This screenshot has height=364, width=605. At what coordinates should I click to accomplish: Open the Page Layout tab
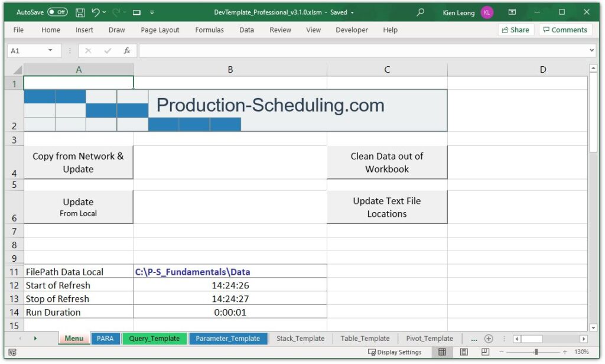click(160, 30)
